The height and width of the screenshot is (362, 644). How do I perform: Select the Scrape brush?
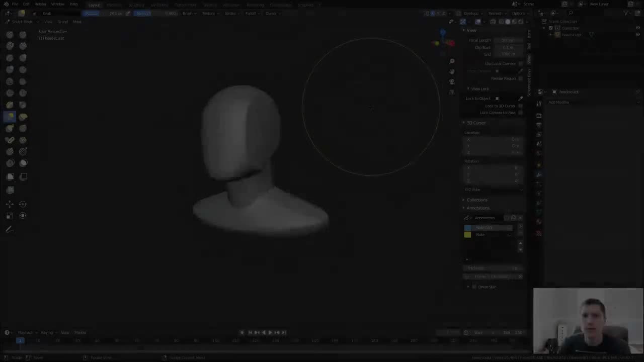click(x=23, y=93)
